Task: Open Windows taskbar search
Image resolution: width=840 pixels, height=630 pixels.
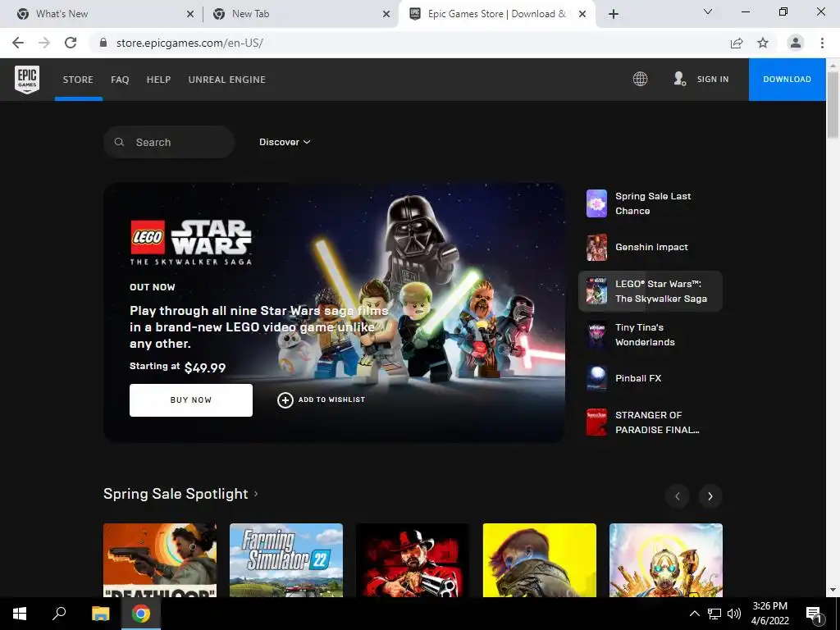Action: [59, 614]
